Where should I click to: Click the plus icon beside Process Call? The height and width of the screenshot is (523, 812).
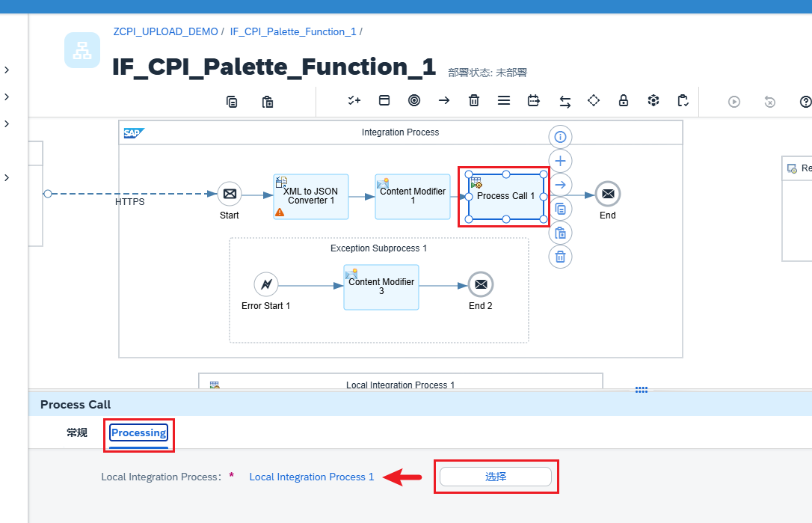pyautogui.click(x=560, y=161)
